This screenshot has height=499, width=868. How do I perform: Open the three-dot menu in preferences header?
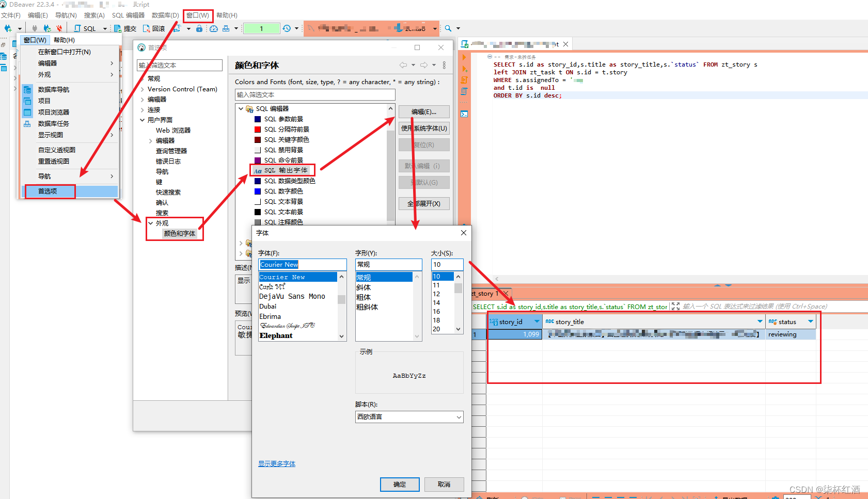444,65
